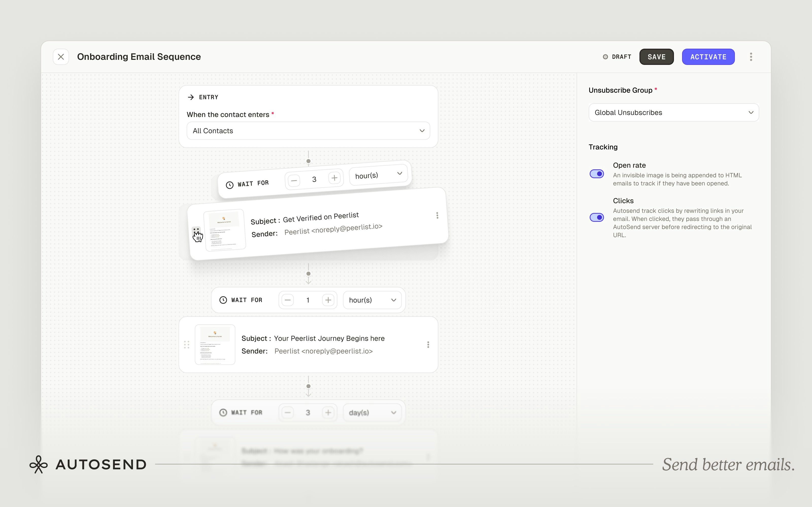Open the day(s) unit dropdown on the last wait
The image size is (812, 507).
click(373, 412)
